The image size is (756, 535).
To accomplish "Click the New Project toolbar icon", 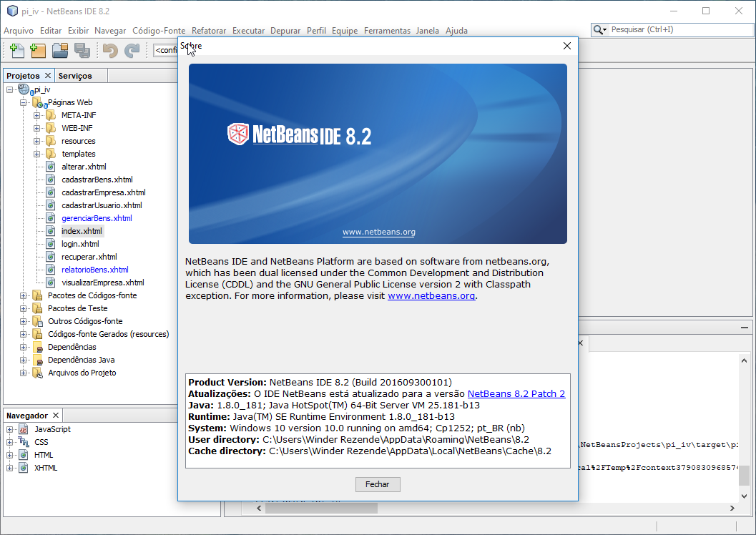I will click(x=38, y=50).
